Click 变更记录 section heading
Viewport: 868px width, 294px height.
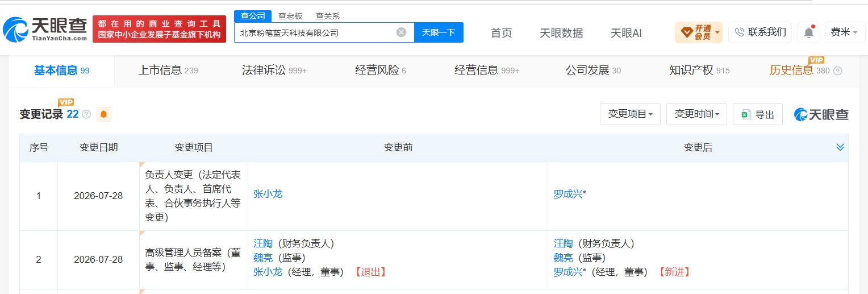coord(41,114)
